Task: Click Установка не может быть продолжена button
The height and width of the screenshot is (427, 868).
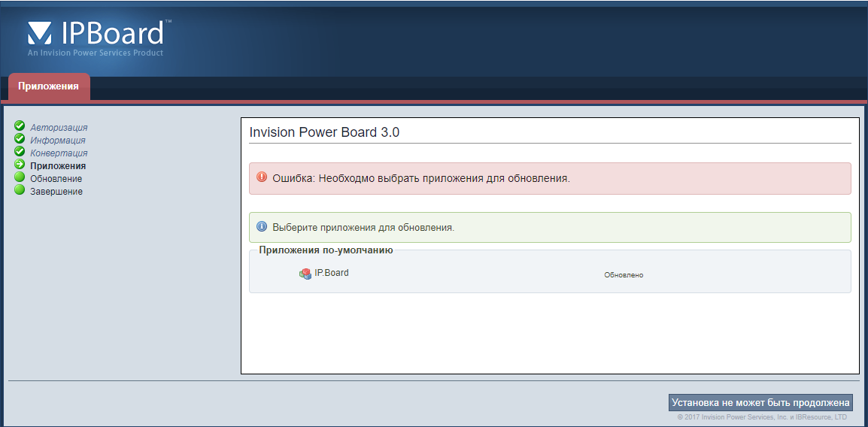Action: [x=760, y=403]
